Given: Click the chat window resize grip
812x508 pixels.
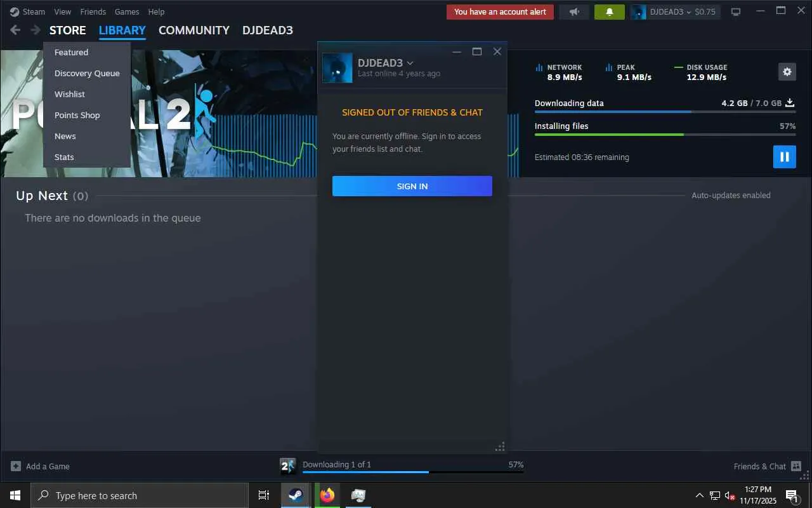Looking at the screenshot, I should 500,446.
